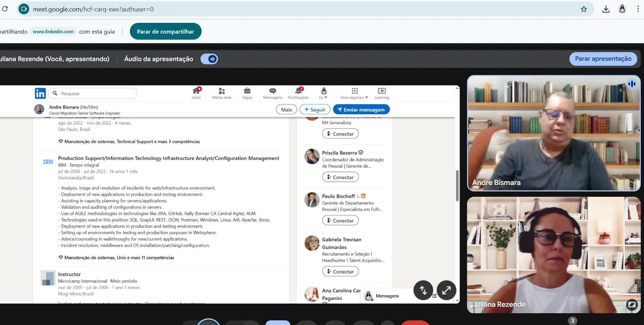Click Conectar for Paulo Bischoff
644x325 pixels.
pyautogui.click(x=340, y=220)
